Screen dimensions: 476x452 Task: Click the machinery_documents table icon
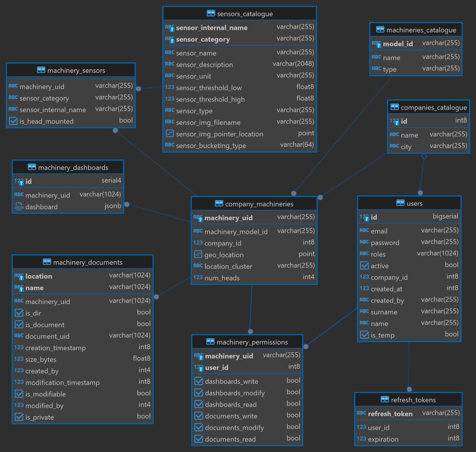click(x=47, y=262)
